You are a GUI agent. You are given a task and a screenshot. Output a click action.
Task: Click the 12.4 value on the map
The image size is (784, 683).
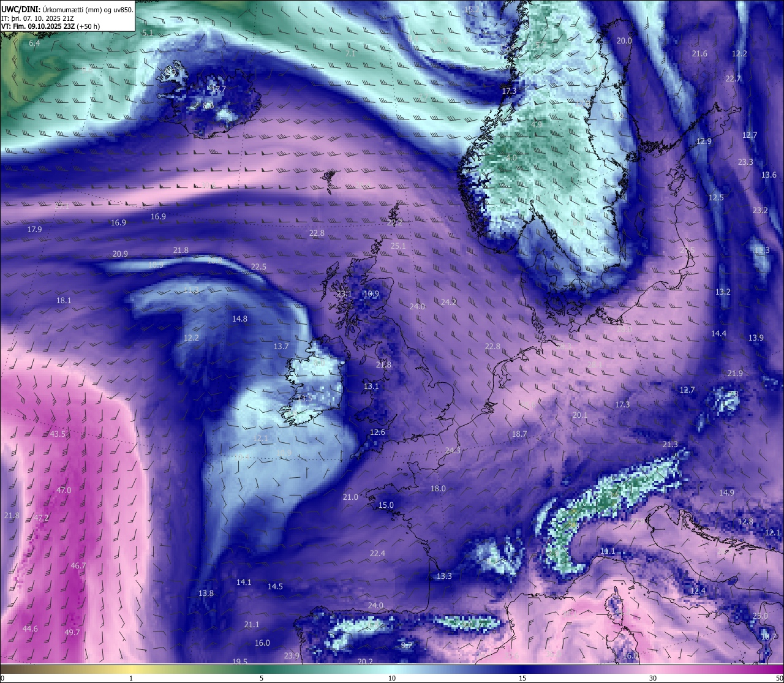point(698,591)
